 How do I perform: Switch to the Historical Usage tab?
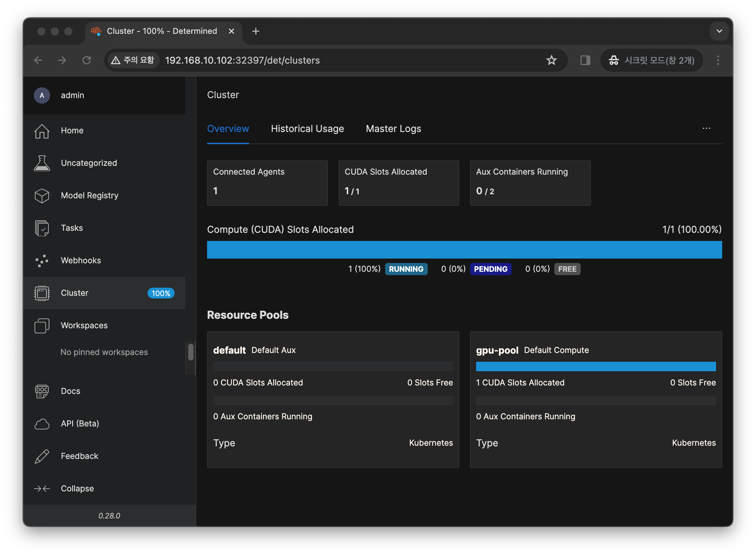point(307,129)
